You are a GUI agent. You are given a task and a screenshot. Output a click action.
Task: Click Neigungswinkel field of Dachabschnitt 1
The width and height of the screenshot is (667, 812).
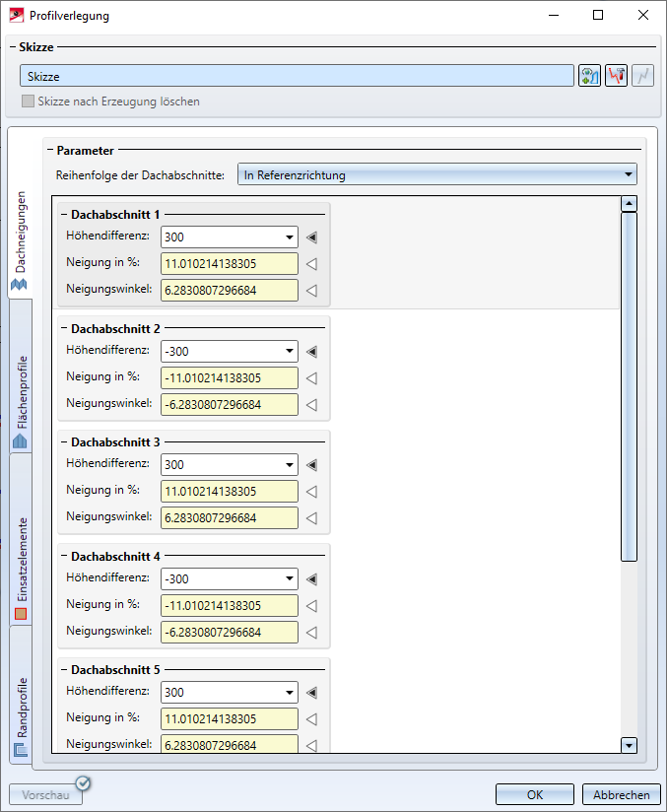point(230,291)
